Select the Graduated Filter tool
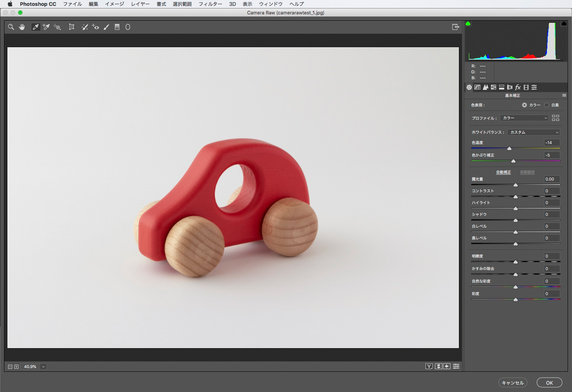The height and width of the screenshot is (392, 572). [x=117, y=27]
